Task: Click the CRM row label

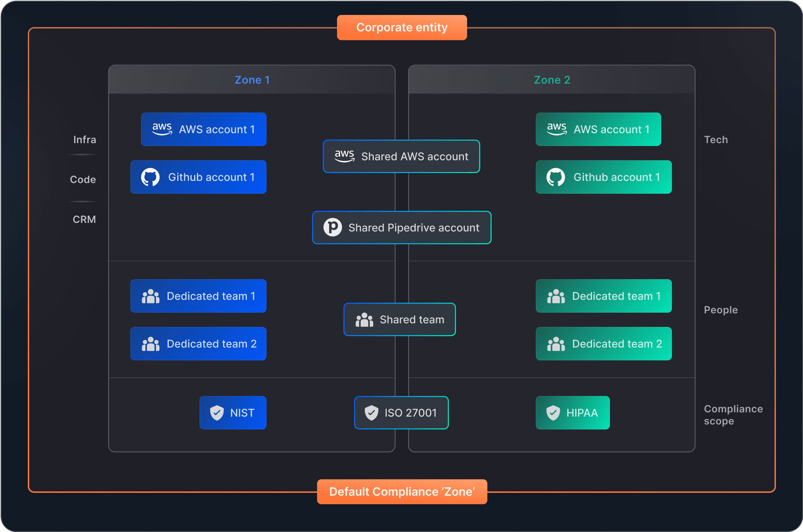Action: [x=84, y=219]
